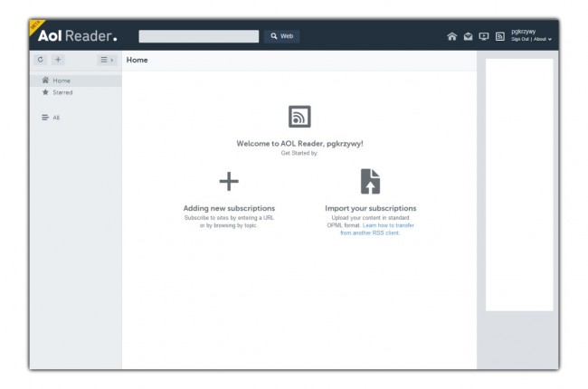Select All in the sidebar

[76, 118]
